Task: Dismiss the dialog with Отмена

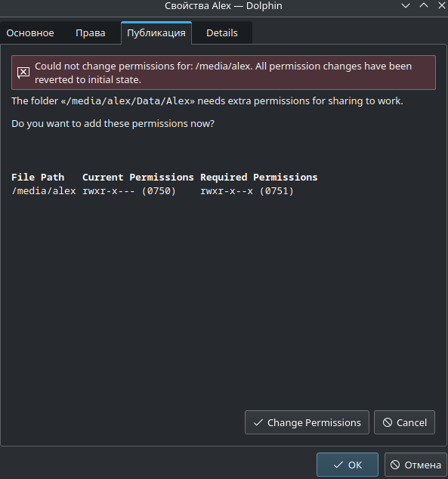Action: tap(416, 465)
